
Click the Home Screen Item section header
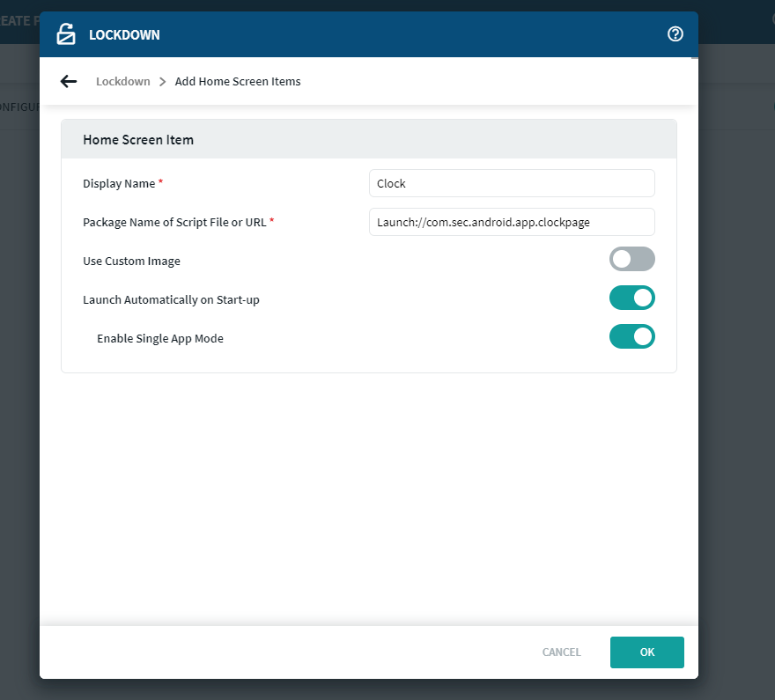[x=138, y=140]
